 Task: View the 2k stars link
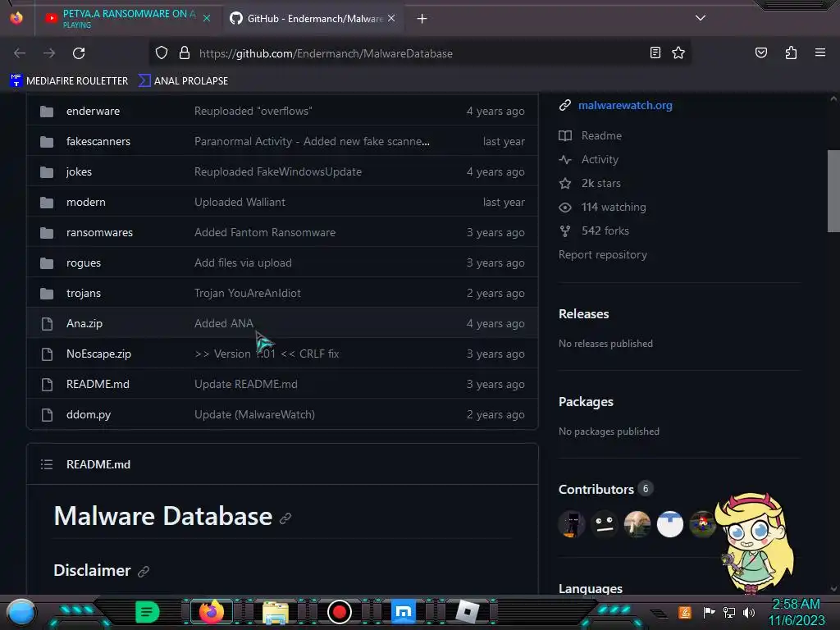coord(600,183)
